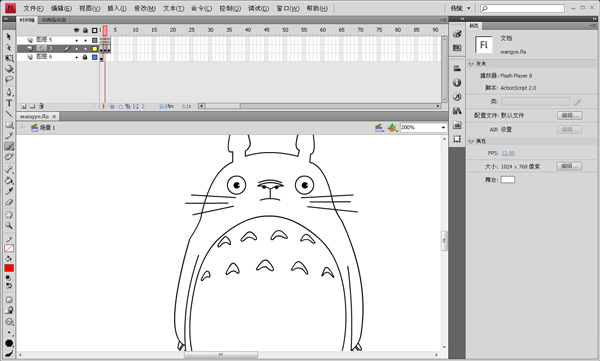Image resolution: width=600 pixels, height=361 pixels.
Task: Select the Eyedropper tool
Action: click(x=9, y=191)
